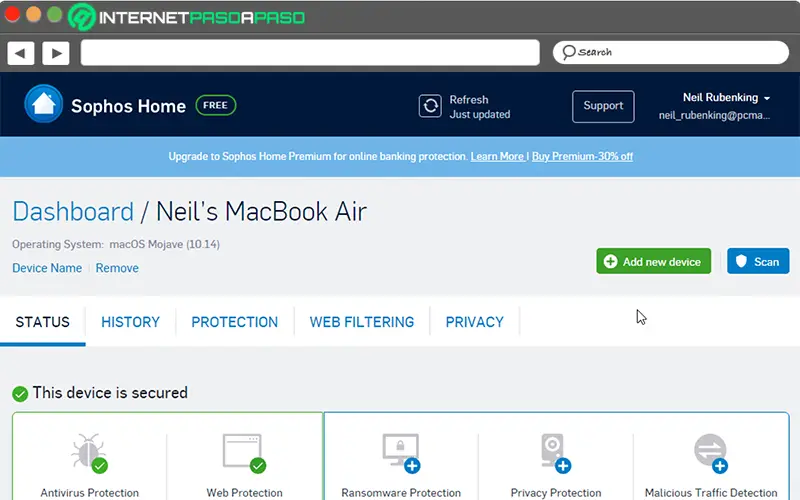This screenshot has width=800, height=500.
Task: Click the Privacy Protection webcam icon
Action: (x=555, y=452)
